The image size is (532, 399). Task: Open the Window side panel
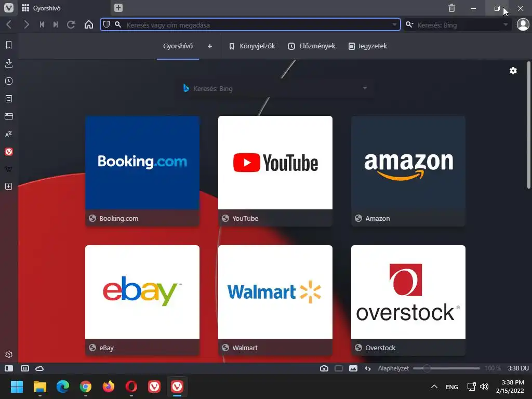(9, 116)
